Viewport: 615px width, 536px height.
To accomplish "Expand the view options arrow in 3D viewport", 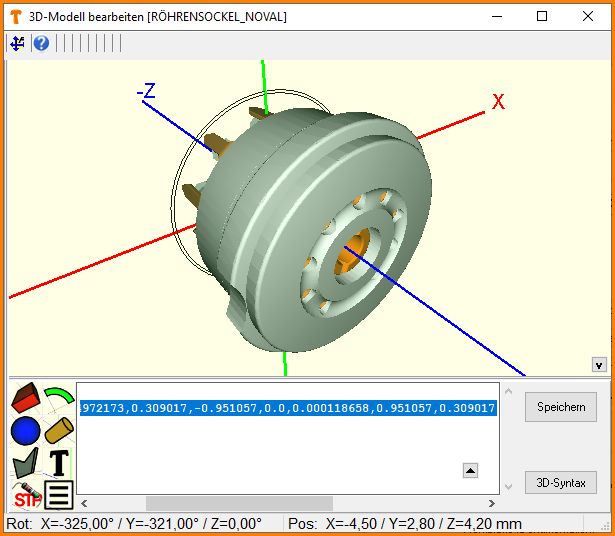I will [599, 365].
